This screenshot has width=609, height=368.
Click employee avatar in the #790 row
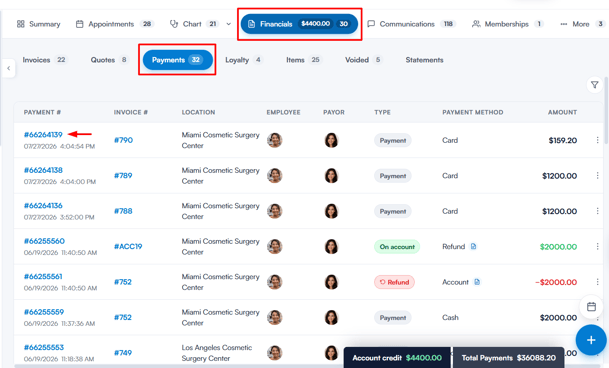point(275,140)
